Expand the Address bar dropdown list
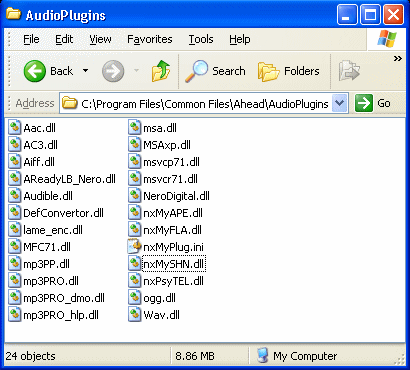This screenshot has width=410, height=370. [x=340, y=103]
